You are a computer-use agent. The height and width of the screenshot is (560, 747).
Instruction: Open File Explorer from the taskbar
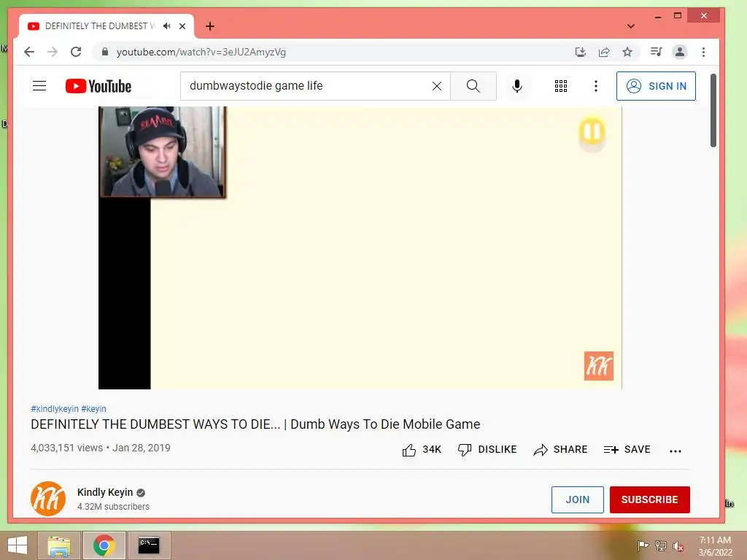point(59,545)
